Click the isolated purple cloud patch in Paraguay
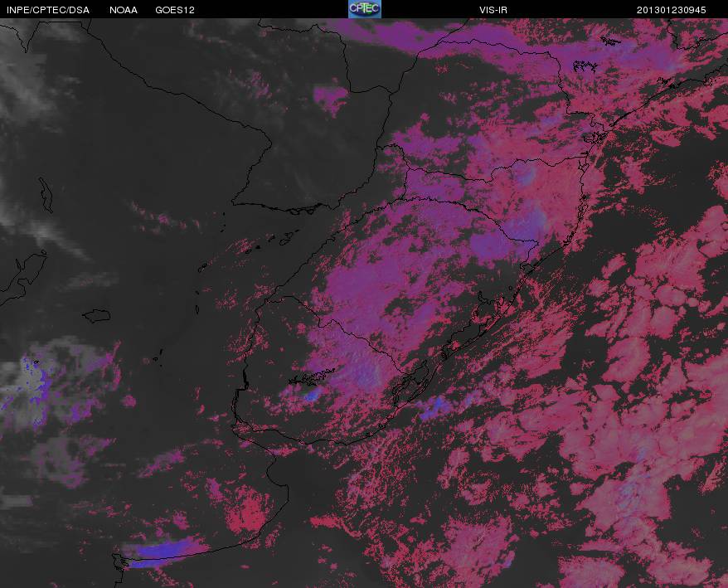The height and width of the screenshot is (588, 728). click(x=330, y=99)
